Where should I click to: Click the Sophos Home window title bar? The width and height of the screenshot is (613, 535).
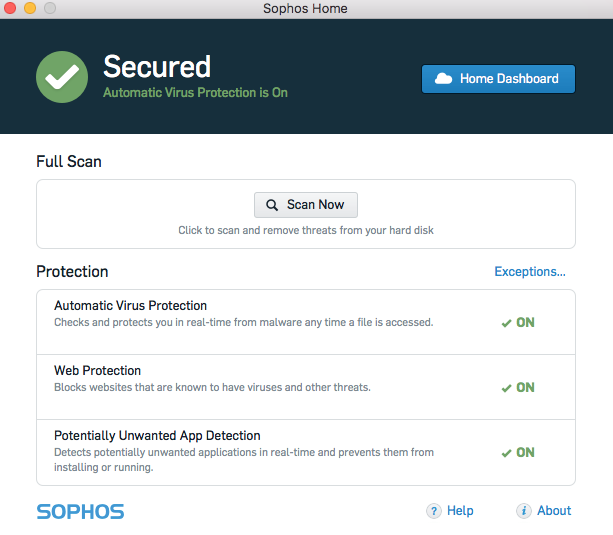tap(306, 9)
